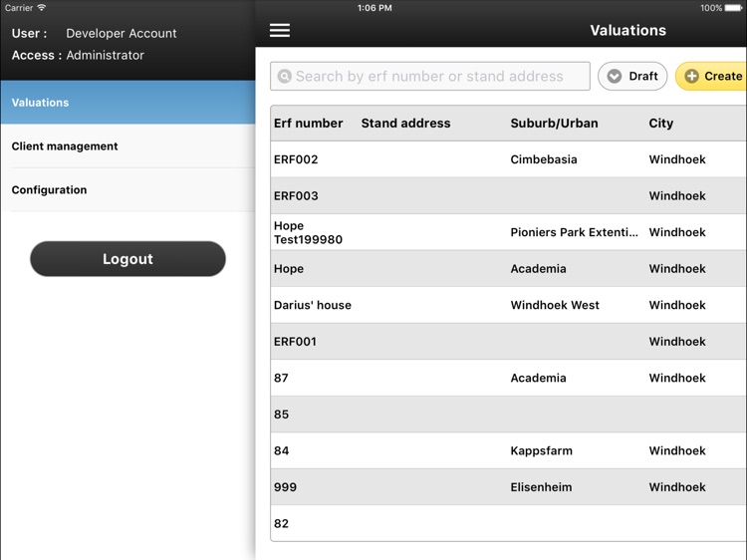Screen dimensions: 747x560
Task: Select the ERF002 row
Action: (x=508, y=159)
